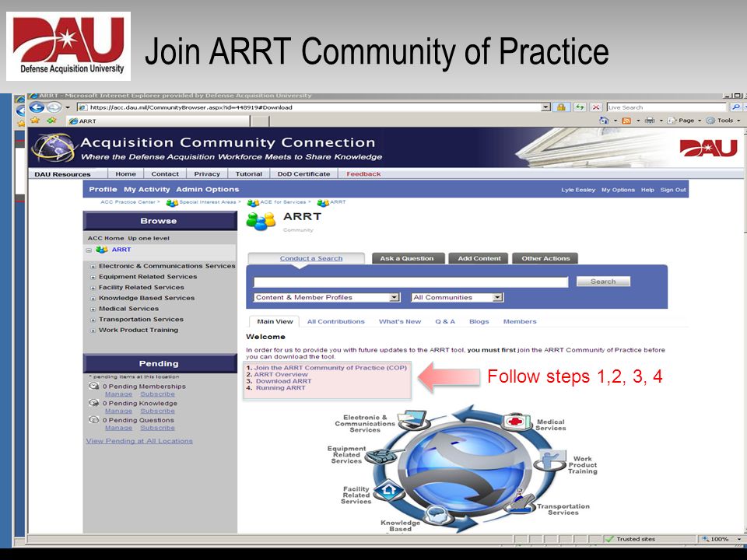Image resolution: width=747 pixels, height=560 pixels.
Task: Click the DAU logo in site banner
Action: (708, 148)
